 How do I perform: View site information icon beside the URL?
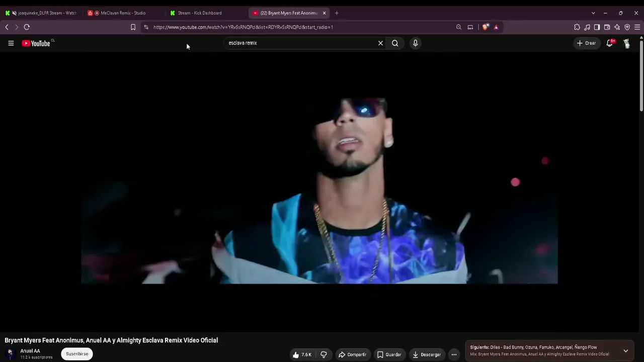tap(146, 27)
